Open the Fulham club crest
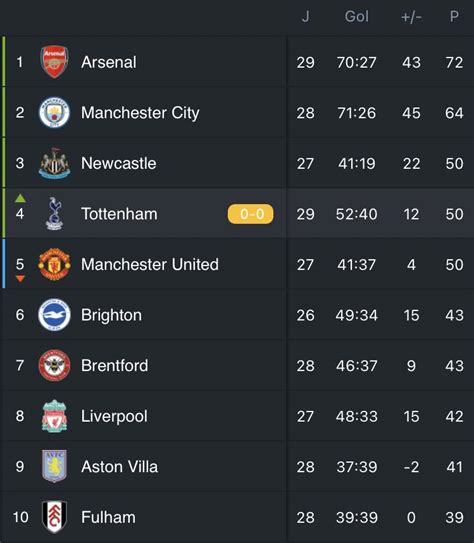Screen dimensions: 474x543 click(x=54, y=517)
